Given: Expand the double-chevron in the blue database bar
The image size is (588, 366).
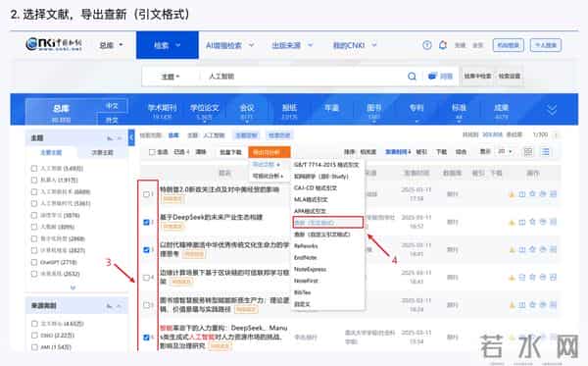Looking at the screenshot, I should click(x=552, y=110).
